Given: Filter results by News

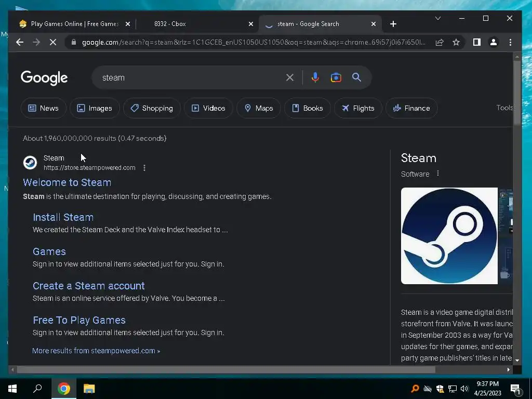Looking at the screenshot, I should [44, 108].
